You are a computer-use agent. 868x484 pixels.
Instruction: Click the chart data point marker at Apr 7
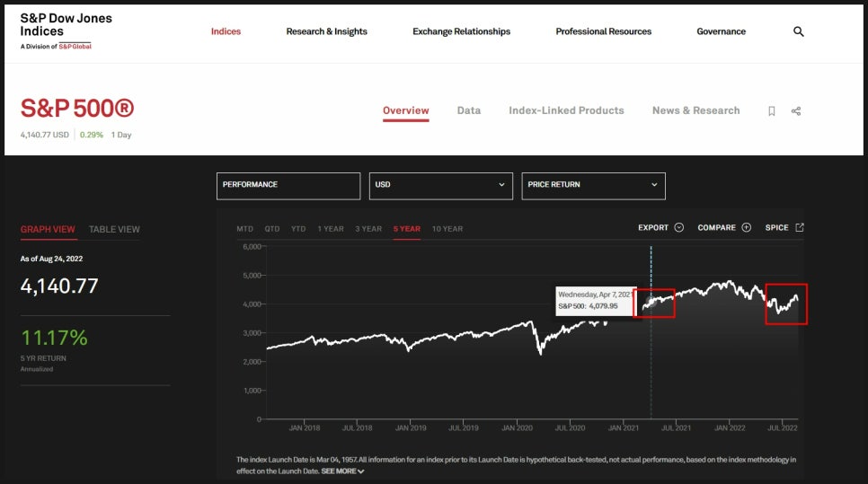click(651, 302)
